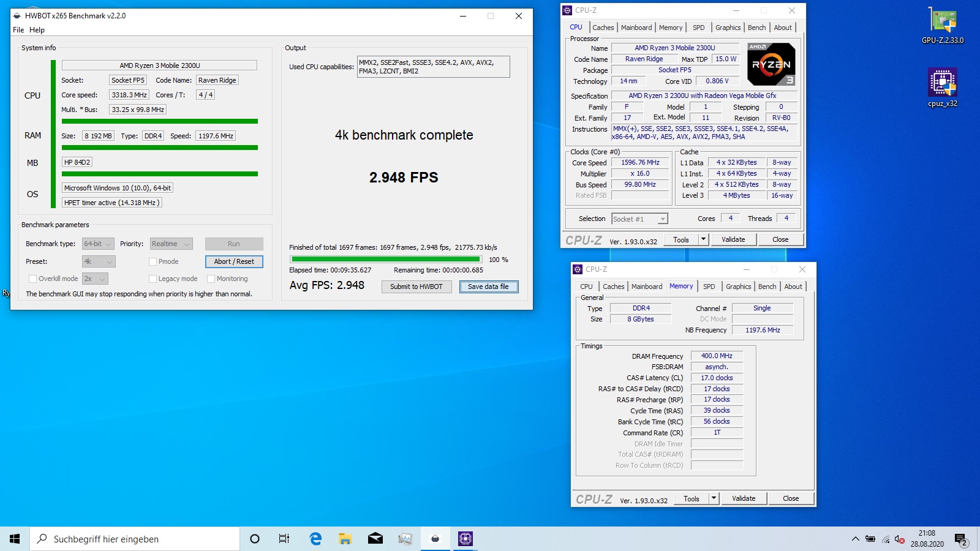Enable the Overkill mode checkbox
Viewport: 980px width, 551px height.
tap(33, 279)
